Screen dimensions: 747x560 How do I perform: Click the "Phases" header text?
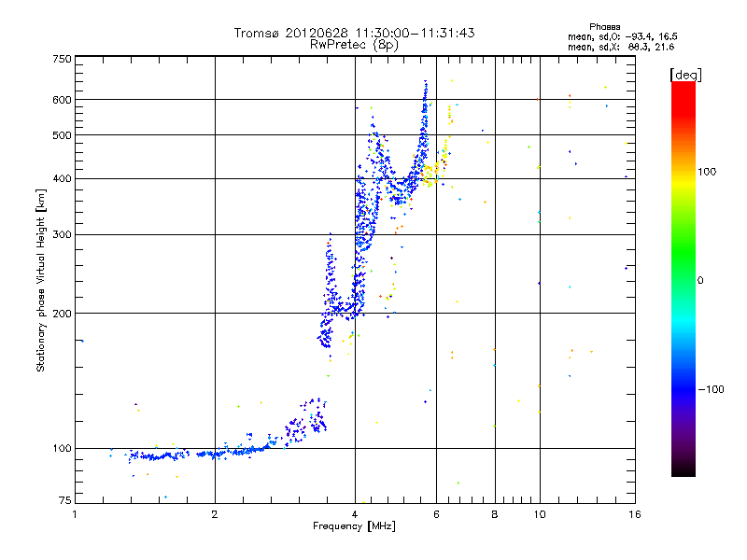604,27
